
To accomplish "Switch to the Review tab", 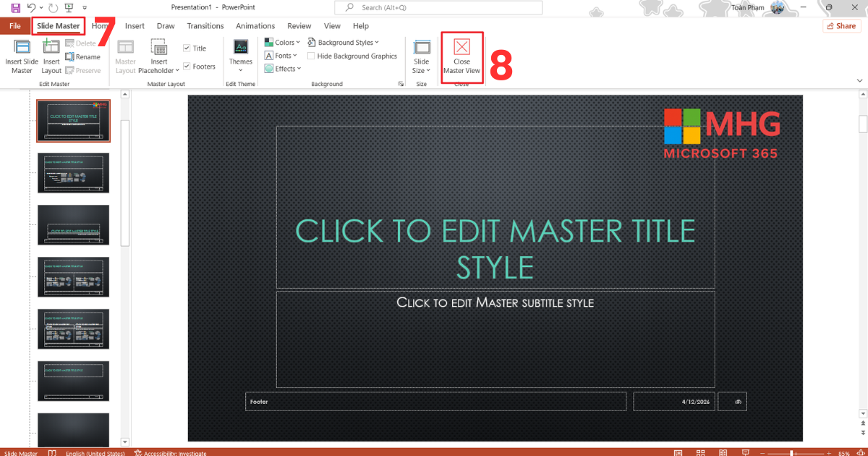I will (x=299, y=26).
